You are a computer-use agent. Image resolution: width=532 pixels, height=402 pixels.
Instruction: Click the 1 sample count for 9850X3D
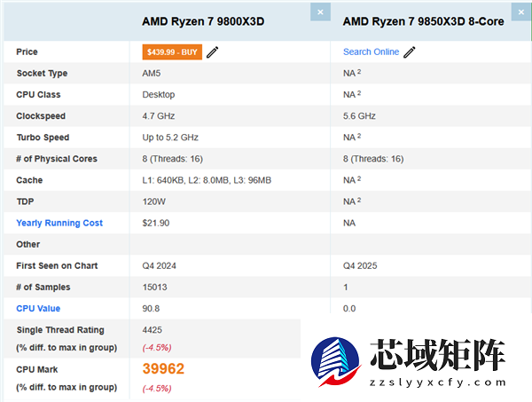pyautogui.click(x=346, y=288)
